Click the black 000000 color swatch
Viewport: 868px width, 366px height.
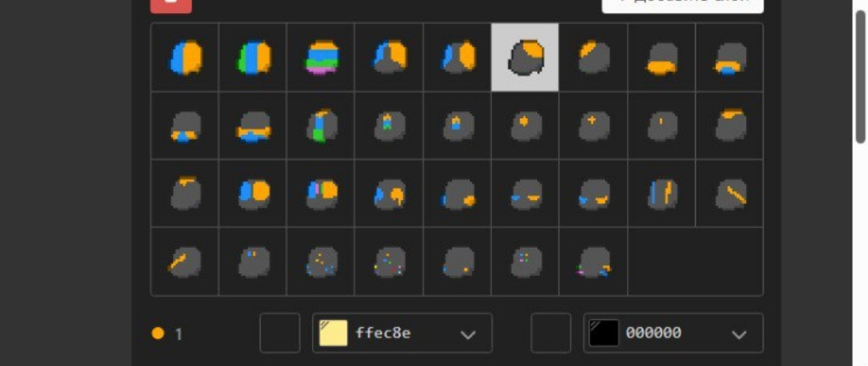pos(604,333)
